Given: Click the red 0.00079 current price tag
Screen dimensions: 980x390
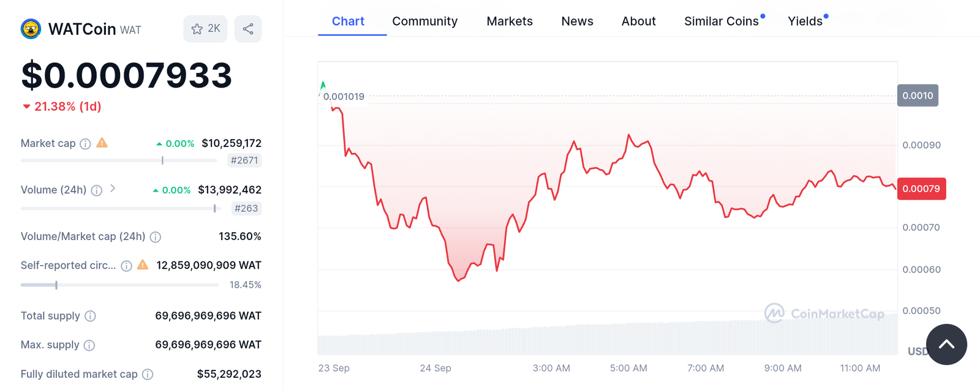Looking at the screenshot, I should tap(922, 189).
